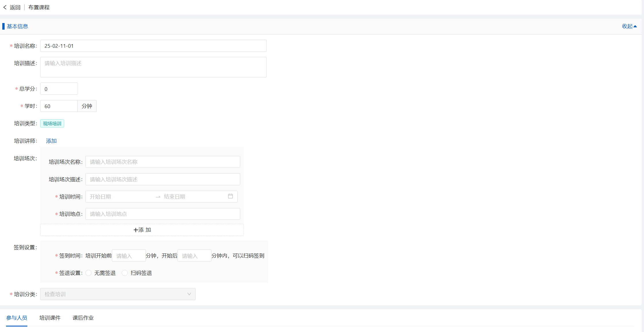Open the training time calendar icon

click(230, 196)
